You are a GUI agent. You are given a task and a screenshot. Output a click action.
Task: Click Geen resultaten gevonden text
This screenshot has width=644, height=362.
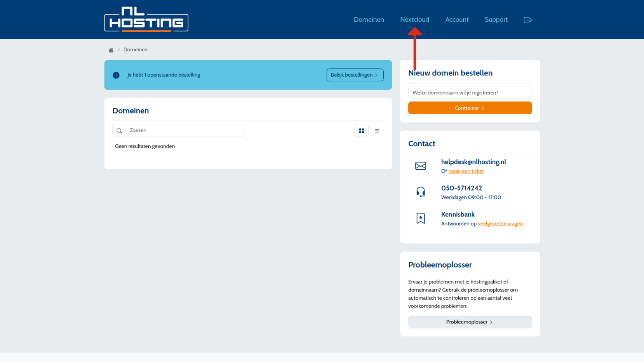click(144, 146)
